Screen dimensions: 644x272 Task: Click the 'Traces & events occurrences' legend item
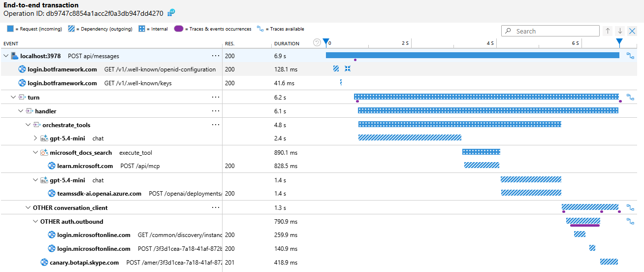[x=213, y=29]
